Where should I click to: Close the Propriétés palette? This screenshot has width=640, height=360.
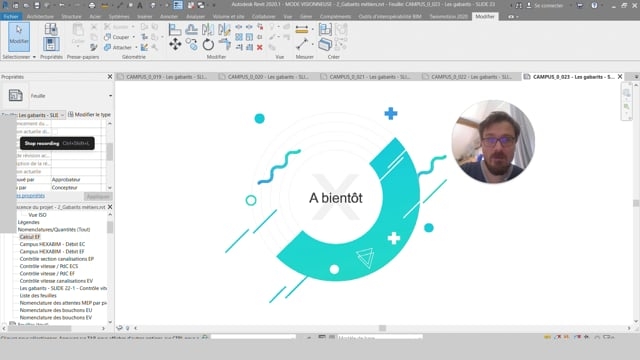click(110, 77)
